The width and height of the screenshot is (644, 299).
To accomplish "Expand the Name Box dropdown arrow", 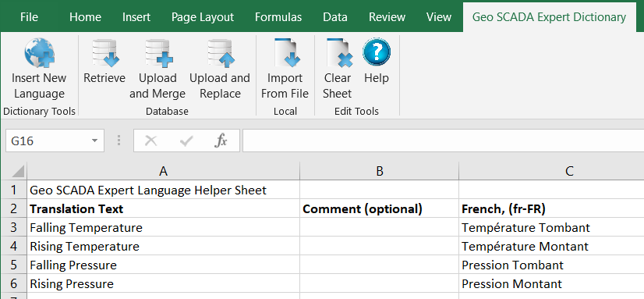I will point(95,141).
